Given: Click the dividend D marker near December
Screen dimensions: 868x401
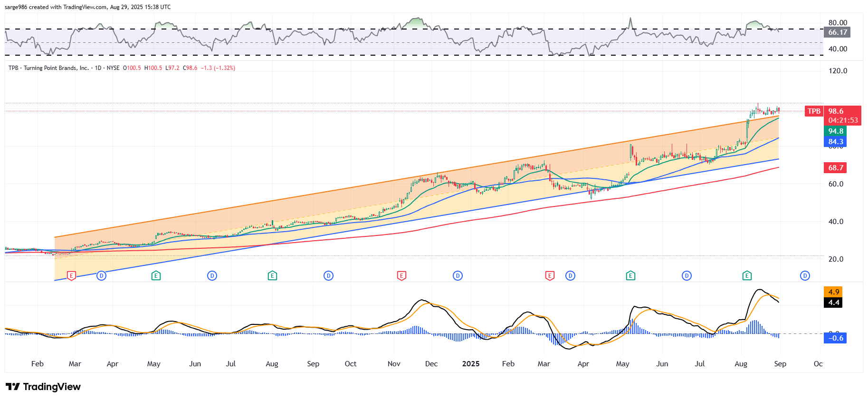Looking at the screenshot, I should pyautogui.click(x=458, y=275).
